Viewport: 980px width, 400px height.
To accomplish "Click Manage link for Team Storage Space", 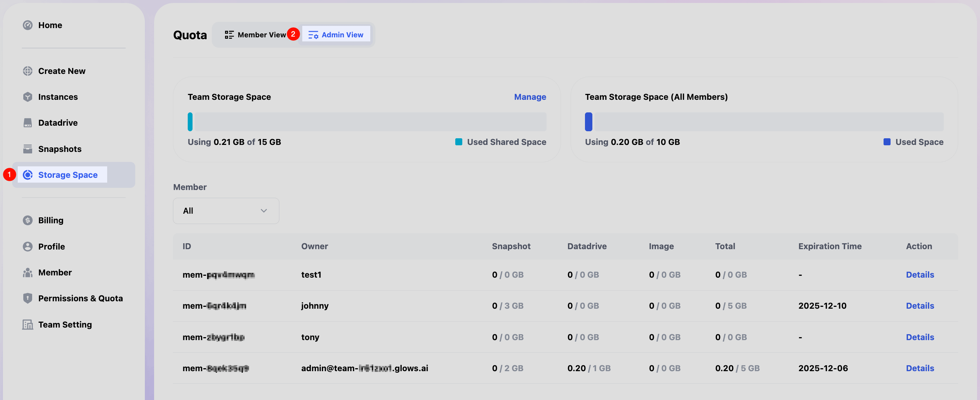I will (x=530, y=97).
